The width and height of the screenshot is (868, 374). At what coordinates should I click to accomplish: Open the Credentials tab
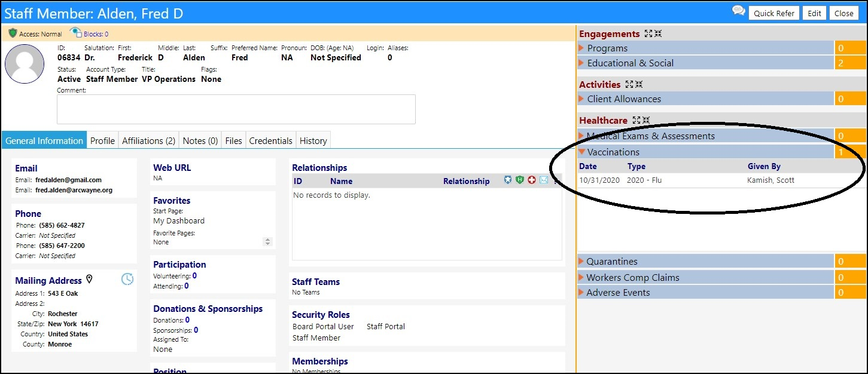point(271,140)
